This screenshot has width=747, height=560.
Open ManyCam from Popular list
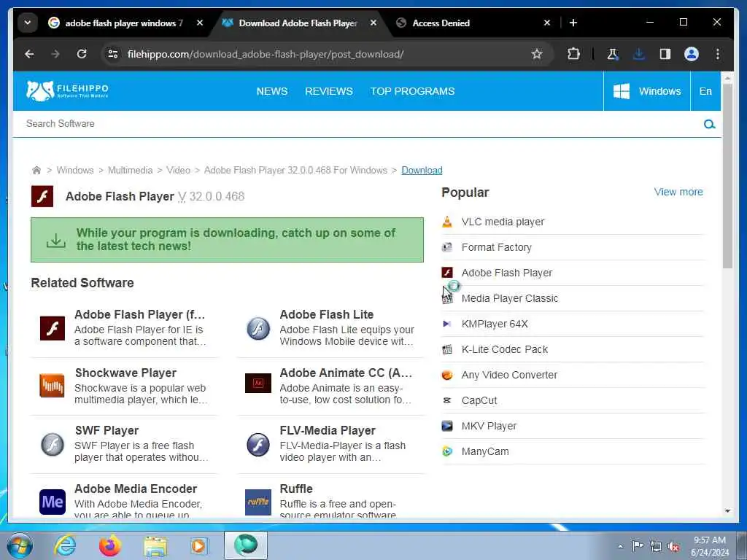485,451
